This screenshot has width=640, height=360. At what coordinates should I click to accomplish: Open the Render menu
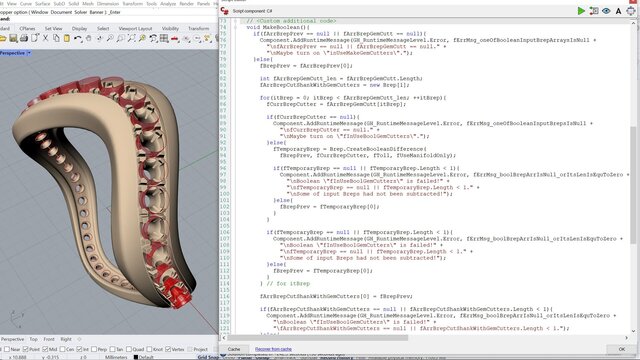click(x=187, y=4)
